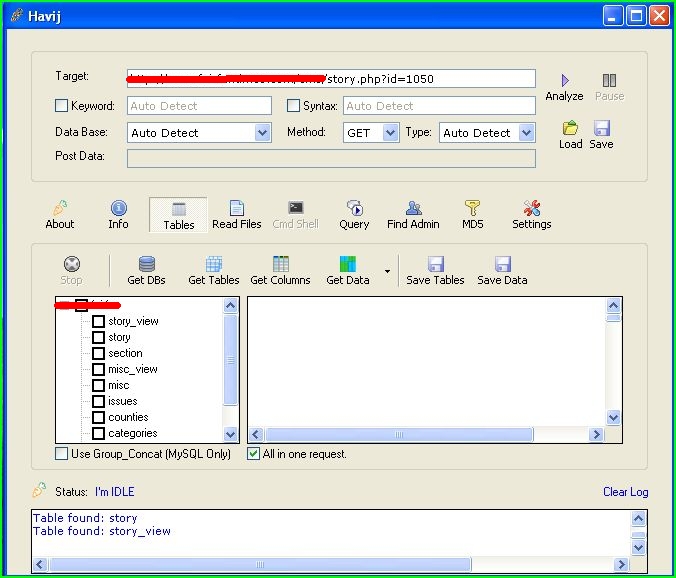Maximize the Havij window
Image resolution: width=676 pixels, height=578 pixels.
click(x=636, y=16)
